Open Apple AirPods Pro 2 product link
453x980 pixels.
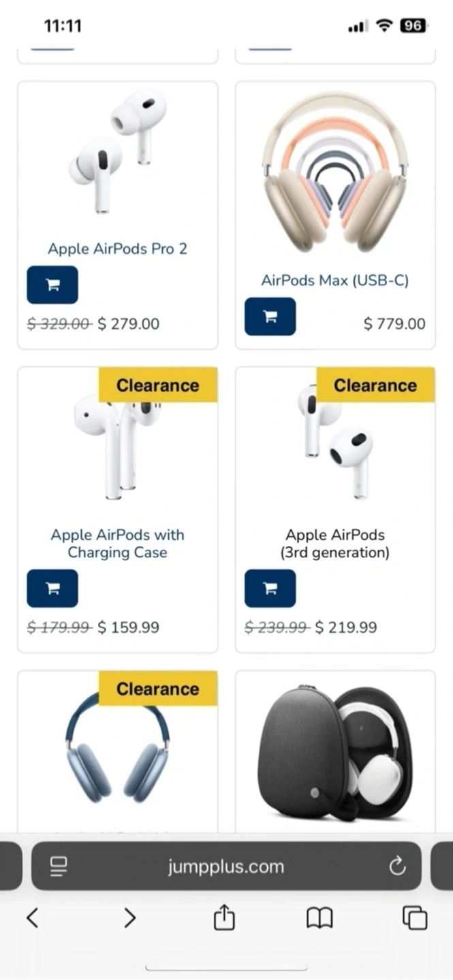(117, 249)
